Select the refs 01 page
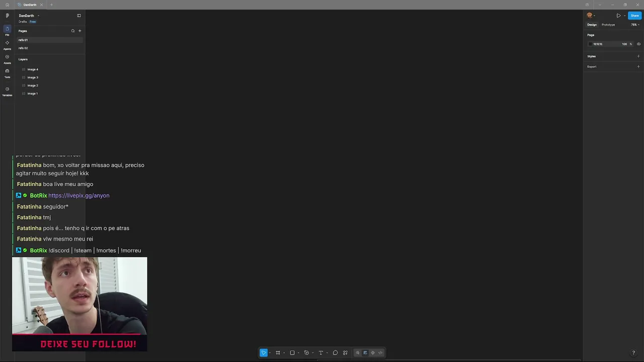The width and height of the screenshot is (644, 362). point(49,40)
